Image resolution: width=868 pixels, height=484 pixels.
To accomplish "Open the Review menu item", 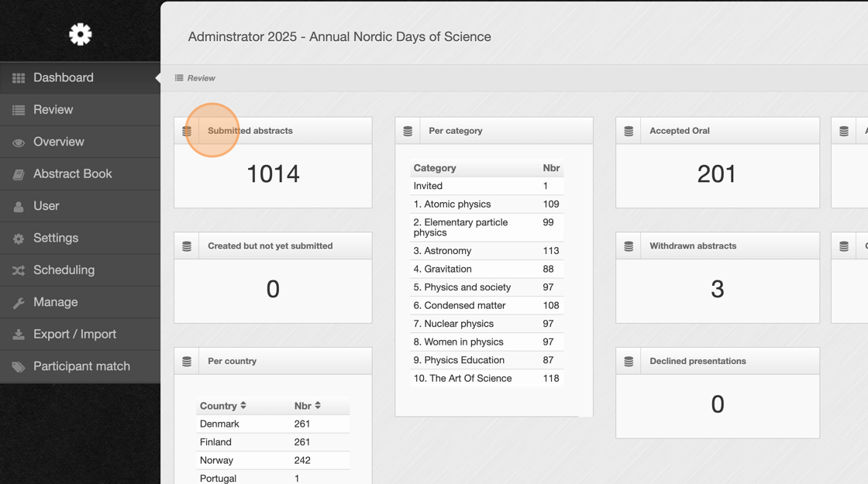I will click(81, 110).
